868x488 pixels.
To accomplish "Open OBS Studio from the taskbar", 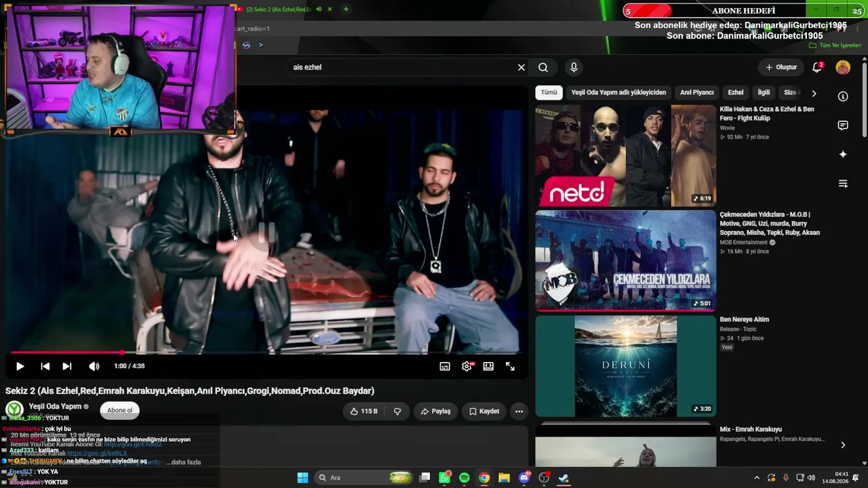I will point(544,478).
